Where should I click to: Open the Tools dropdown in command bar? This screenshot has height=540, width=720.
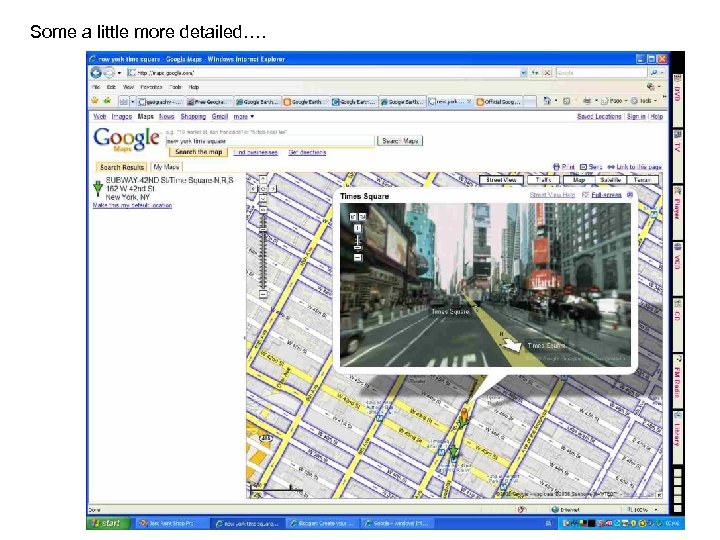pos(643,101)
